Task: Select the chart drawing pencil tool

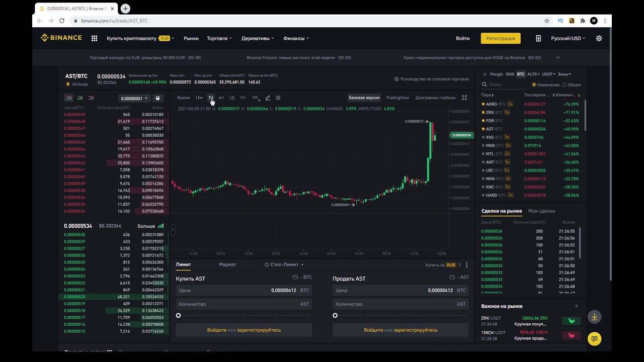Action: pos(268,98)
